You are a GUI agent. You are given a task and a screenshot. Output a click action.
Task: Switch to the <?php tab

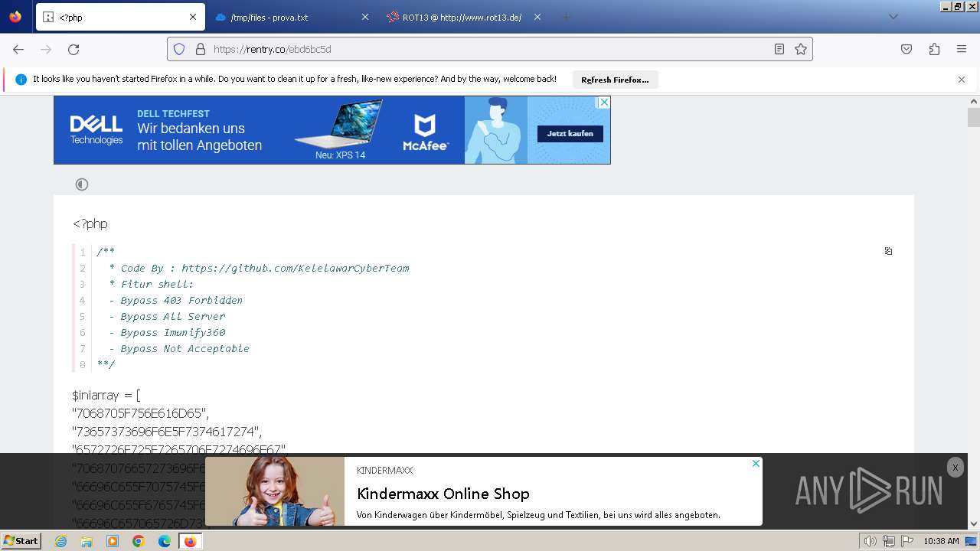(120, 17)
